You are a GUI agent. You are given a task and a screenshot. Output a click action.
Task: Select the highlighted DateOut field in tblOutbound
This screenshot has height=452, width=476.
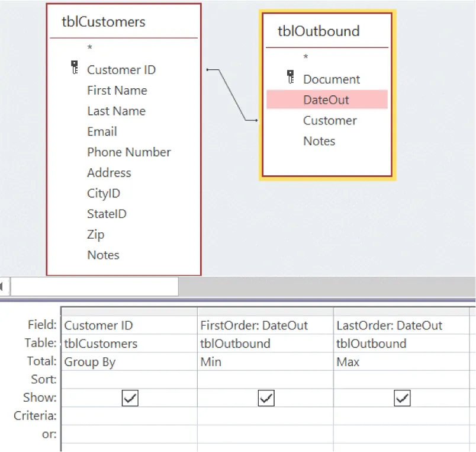click(326, 100)
